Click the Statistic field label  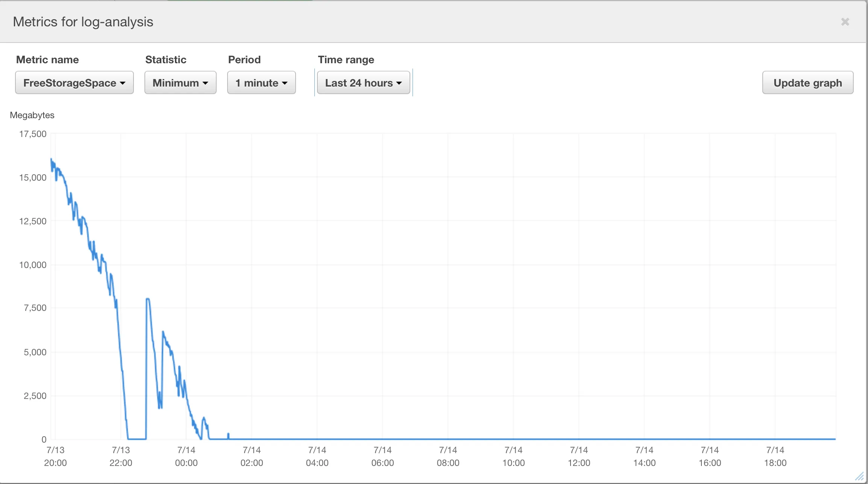pos(166,59)
